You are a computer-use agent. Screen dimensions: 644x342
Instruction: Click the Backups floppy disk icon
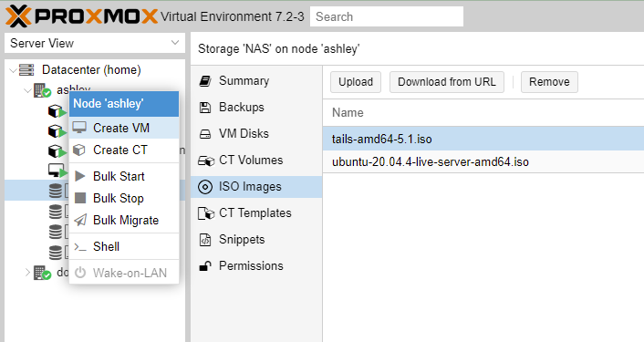205,108
